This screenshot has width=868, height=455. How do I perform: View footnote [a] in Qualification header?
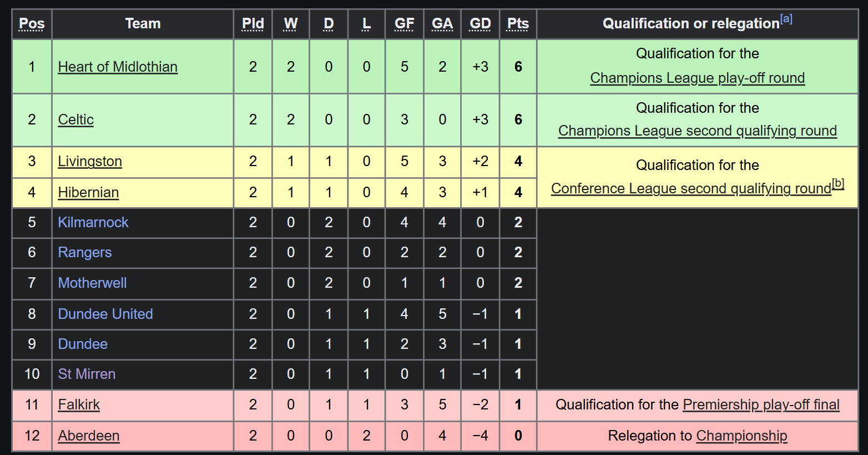[x=786, y=19]
